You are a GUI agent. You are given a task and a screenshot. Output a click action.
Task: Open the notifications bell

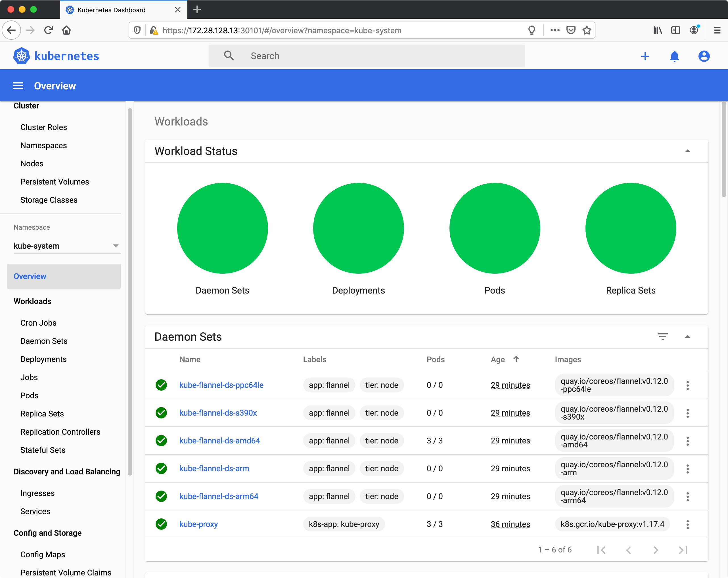[x=674, y=56]
